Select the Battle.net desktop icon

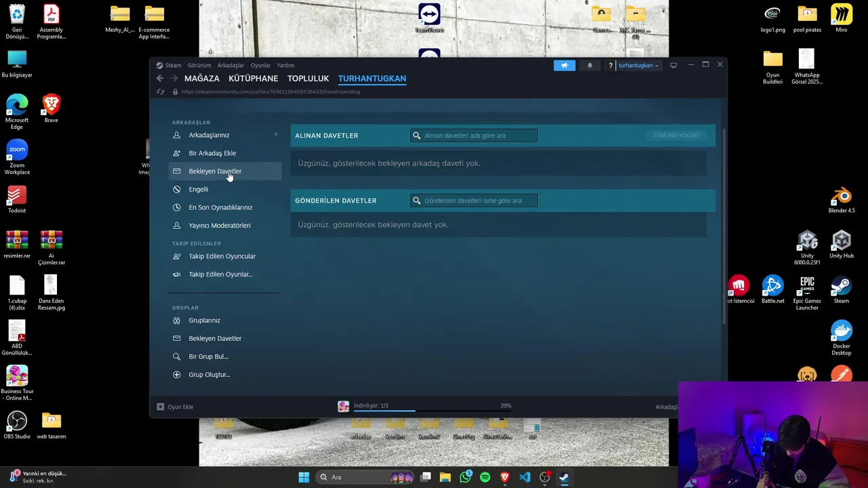pyautogui.click(x=772, y=289)
